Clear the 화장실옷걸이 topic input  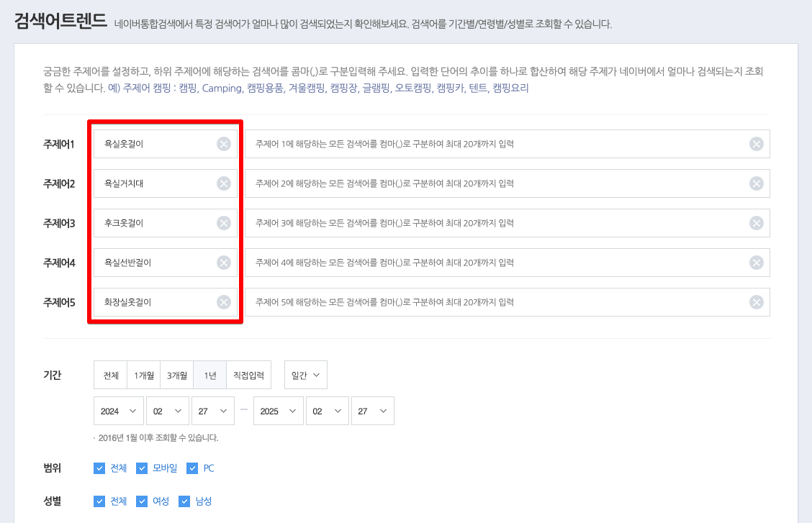click(225, 301)
